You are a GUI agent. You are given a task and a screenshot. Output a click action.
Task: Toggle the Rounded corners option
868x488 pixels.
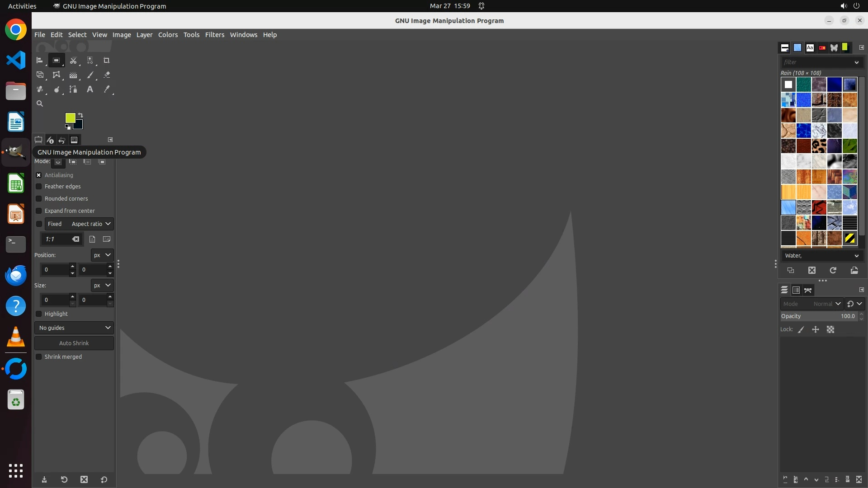pos(39,199)
